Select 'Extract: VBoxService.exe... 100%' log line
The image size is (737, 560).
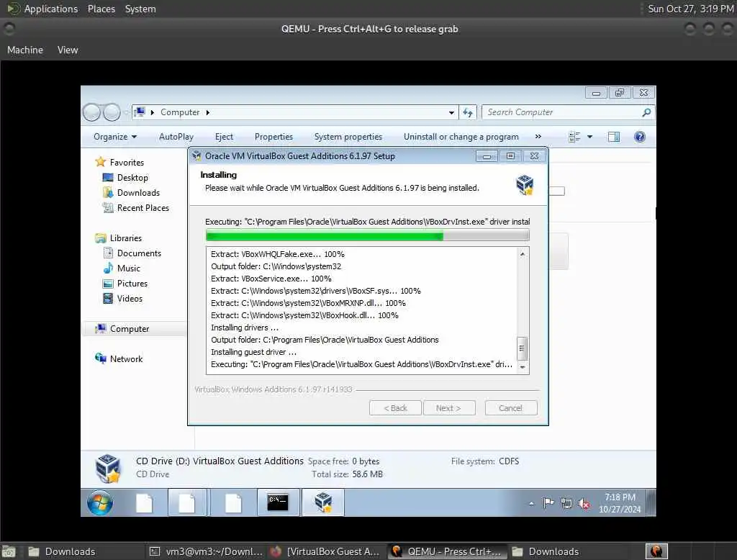tap(271, 279)
